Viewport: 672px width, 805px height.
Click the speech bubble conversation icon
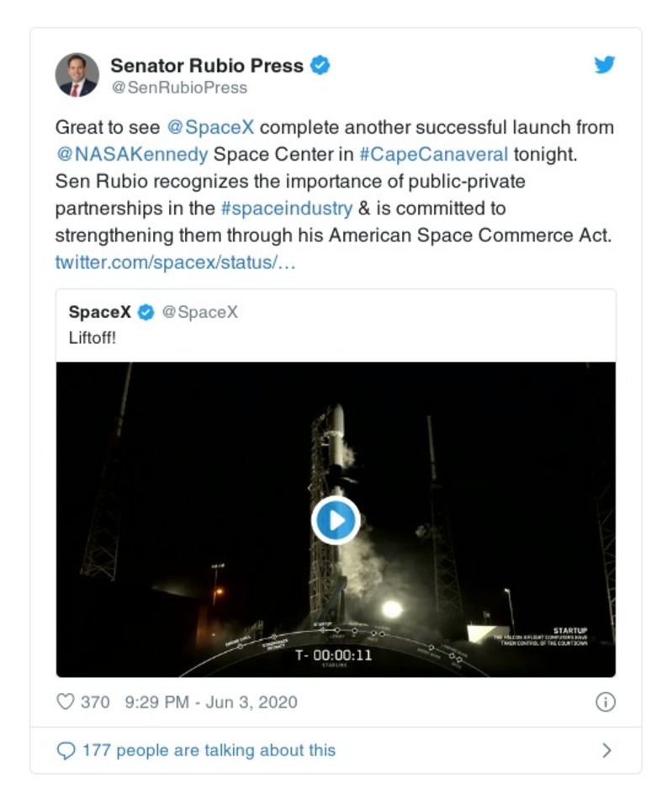(66, 750)
